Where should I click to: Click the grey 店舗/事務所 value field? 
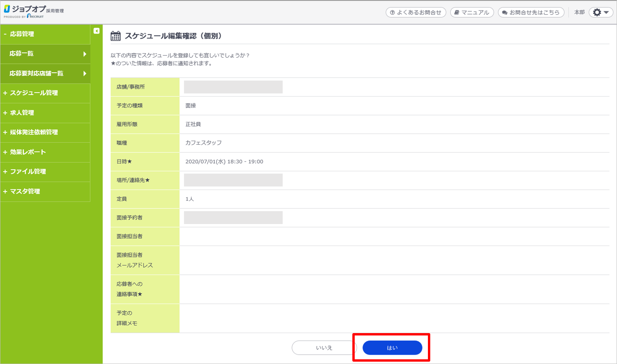click(x=233, y=87)
